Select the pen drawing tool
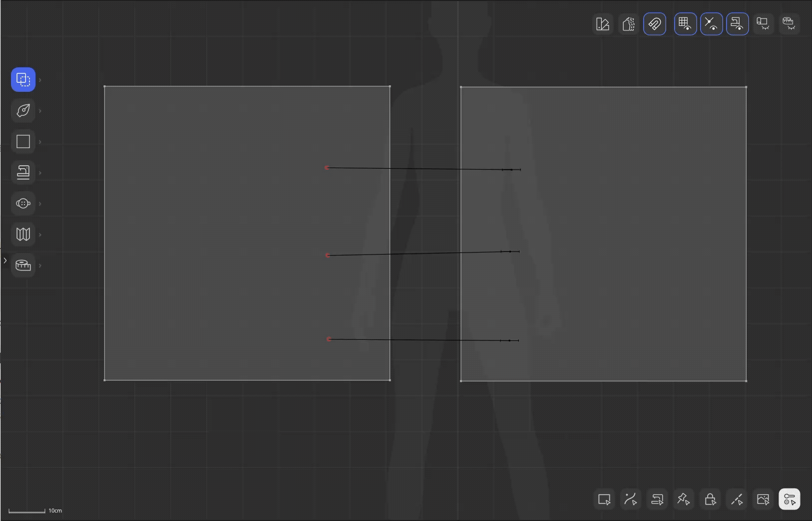 [23, 111]
